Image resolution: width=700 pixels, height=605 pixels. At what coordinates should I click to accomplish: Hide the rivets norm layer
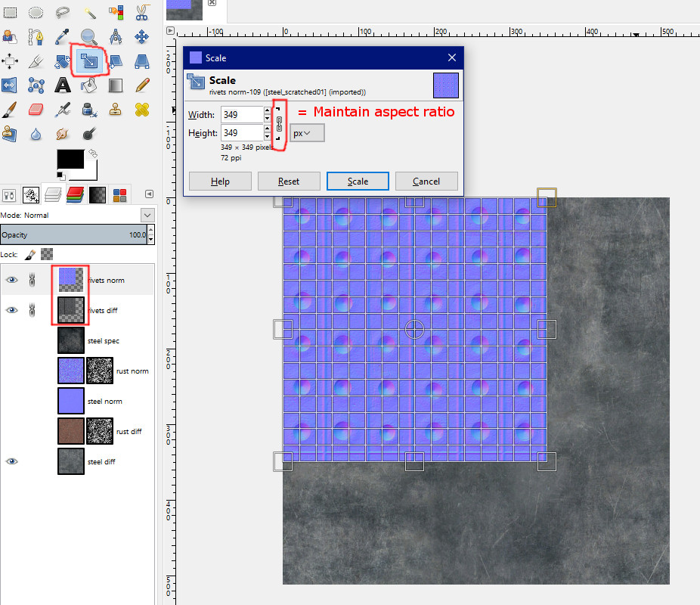coord(11,280)
